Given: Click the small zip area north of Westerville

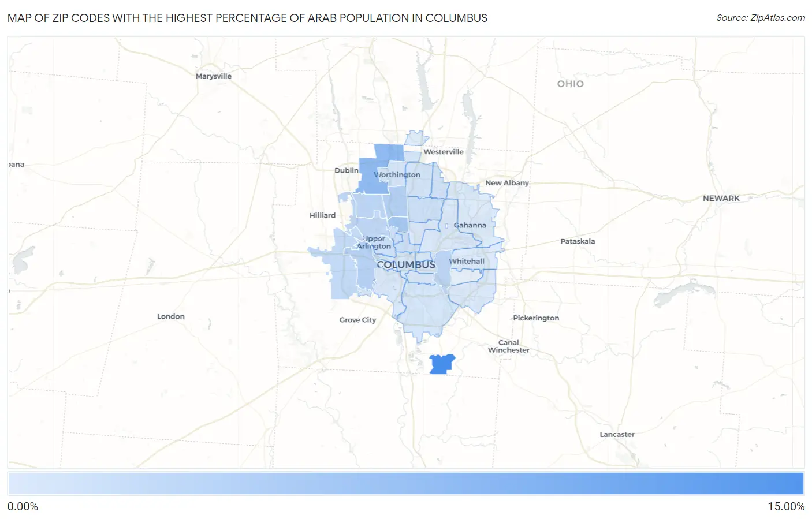Looking at the screenshot, I should pyautogui.click(x=416, y=139).
